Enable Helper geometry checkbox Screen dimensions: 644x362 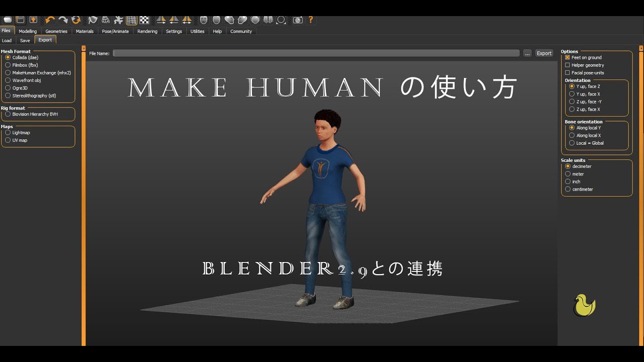tap(585, 65)
